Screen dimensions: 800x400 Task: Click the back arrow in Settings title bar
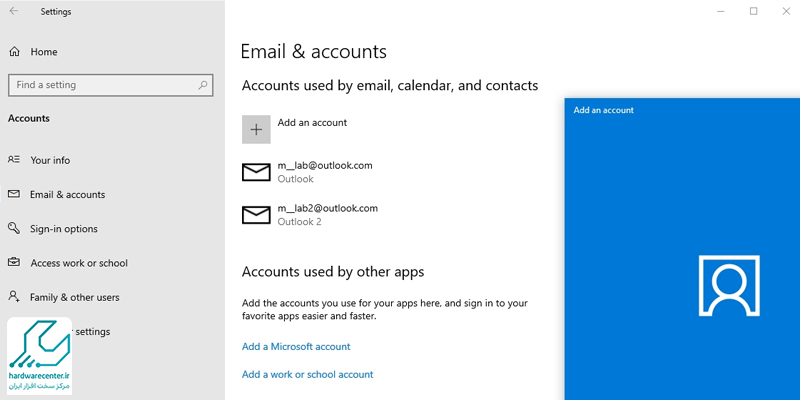(14, 11)
